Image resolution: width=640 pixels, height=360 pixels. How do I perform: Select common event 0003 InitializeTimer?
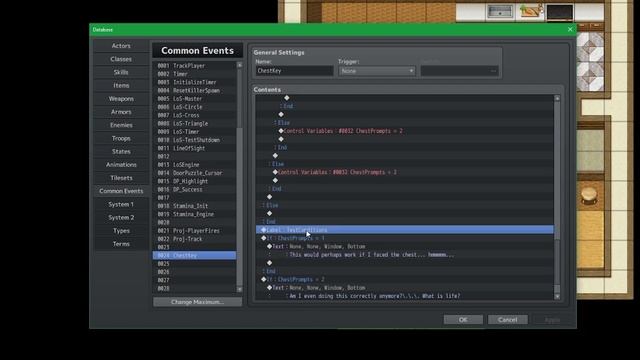[194, 82]
